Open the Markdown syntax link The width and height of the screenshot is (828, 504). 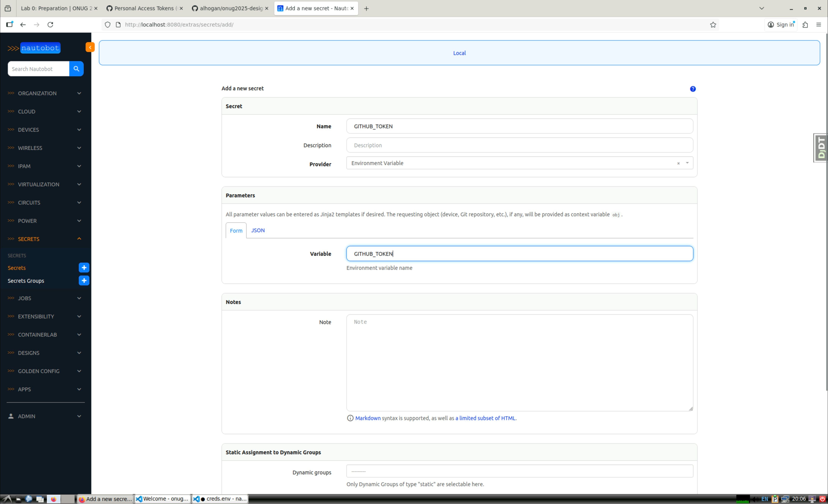pos(368,418)
